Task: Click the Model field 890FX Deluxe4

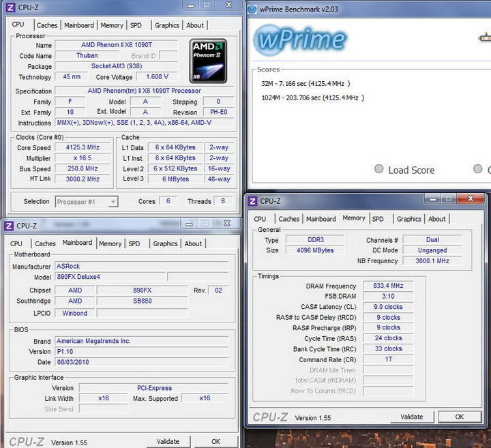Action: click(110, 277)
